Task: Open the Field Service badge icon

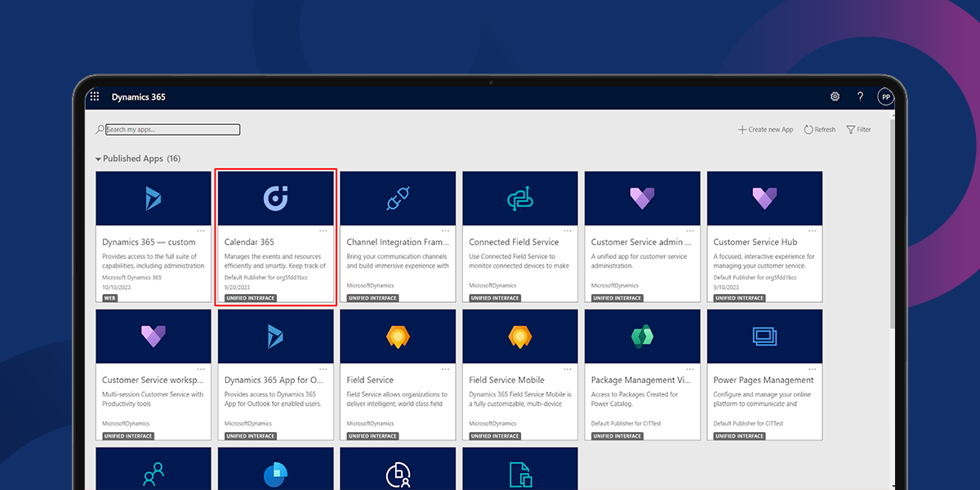Action: tap(398, 336)
